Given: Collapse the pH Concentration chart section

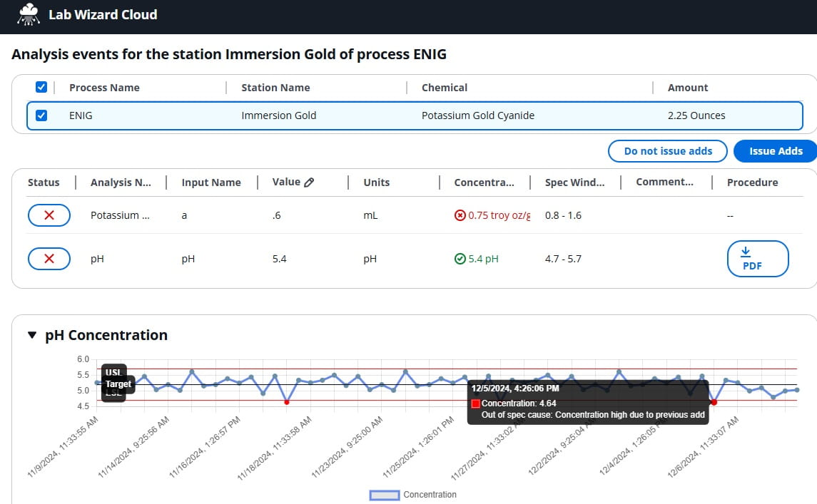Looking at the screenshot, I should coord(32,335).
